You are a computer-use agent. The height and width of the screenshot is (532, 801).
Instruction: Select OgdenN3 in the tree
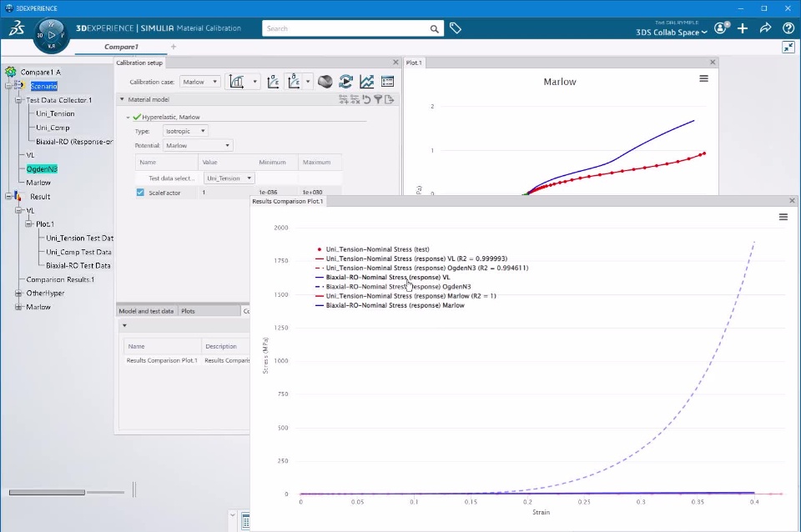pos(42,169)
